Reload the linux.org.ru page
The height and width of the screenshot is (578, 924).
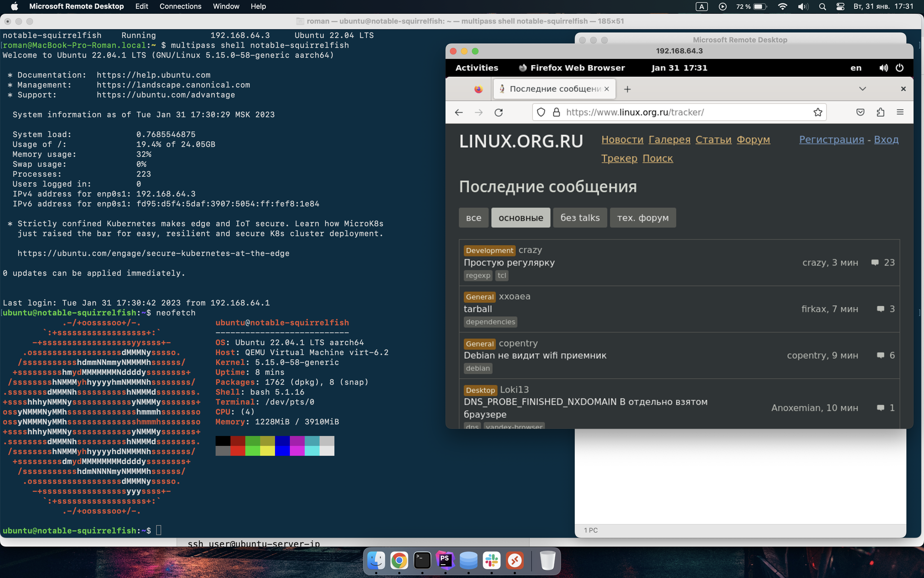(499, 112)
